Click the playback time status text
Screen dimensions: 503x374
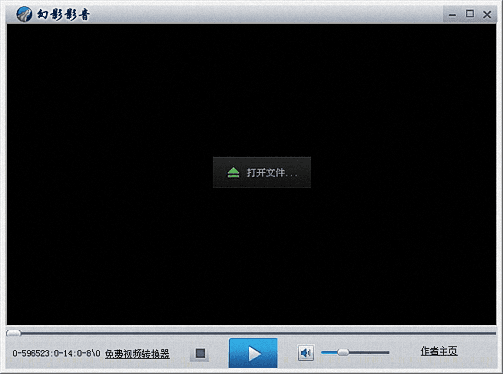56,353
